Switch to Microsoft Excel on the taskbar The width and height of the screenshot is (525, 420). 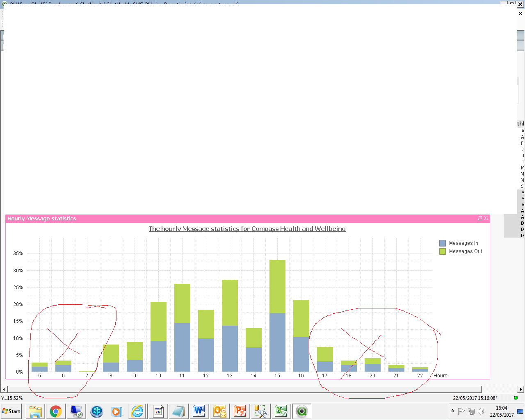pos(281,411)
